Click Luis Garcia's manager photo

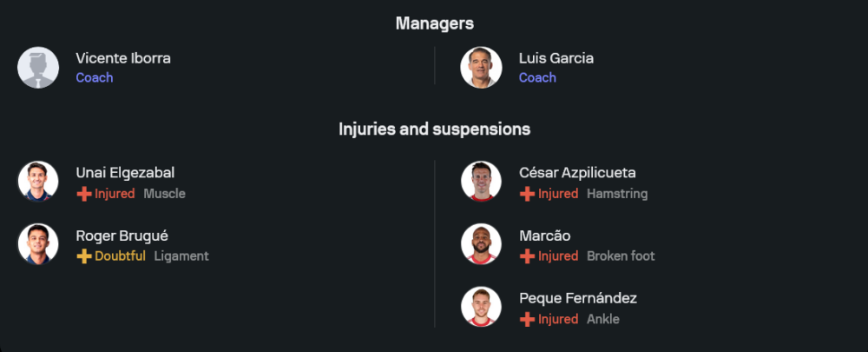[x=481, y=68]
